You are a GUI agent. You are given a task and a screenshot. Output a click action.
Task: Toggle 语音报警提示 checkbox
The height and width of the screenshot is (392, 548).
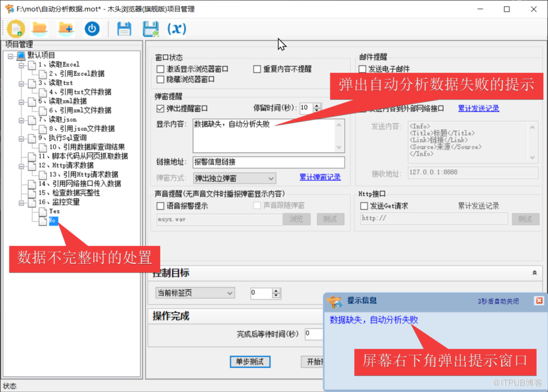(160, 206)
